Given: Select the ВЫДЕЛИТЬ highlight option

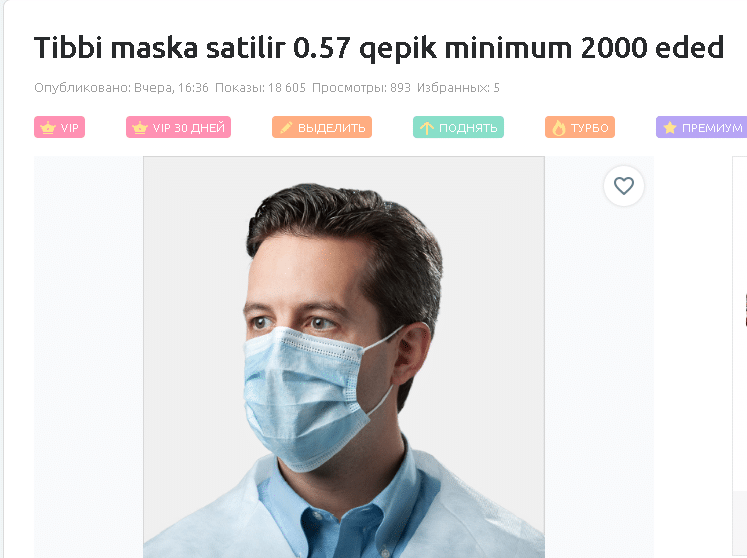Looking at the screenshot, I should (322, 127).
